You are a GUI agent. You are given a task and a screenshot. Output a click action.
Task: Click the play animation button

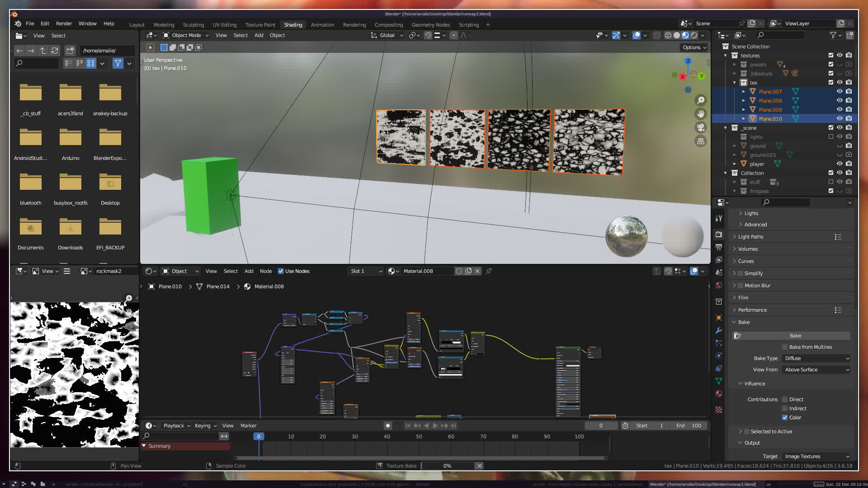pyautogui.click(x=435, y=426)
